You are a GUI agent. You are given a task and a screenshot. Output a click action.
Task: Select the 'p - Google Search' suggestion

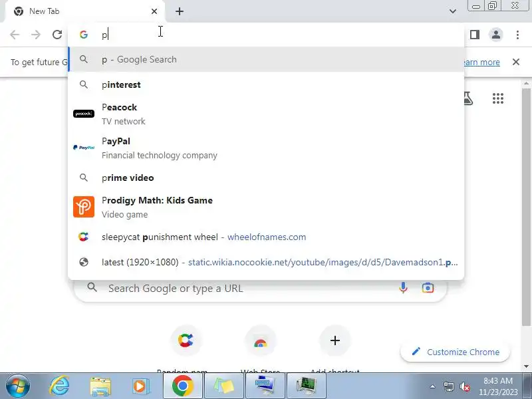click(x=266, y=59)
